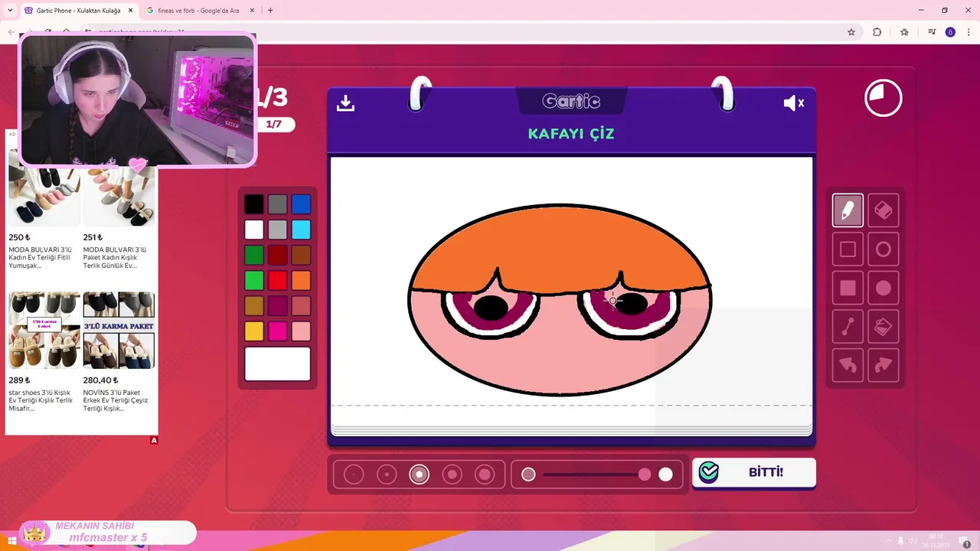Select the empty rectangle shape tool
The height and width of the screenshot is (551, 980).
pos(848,249)
